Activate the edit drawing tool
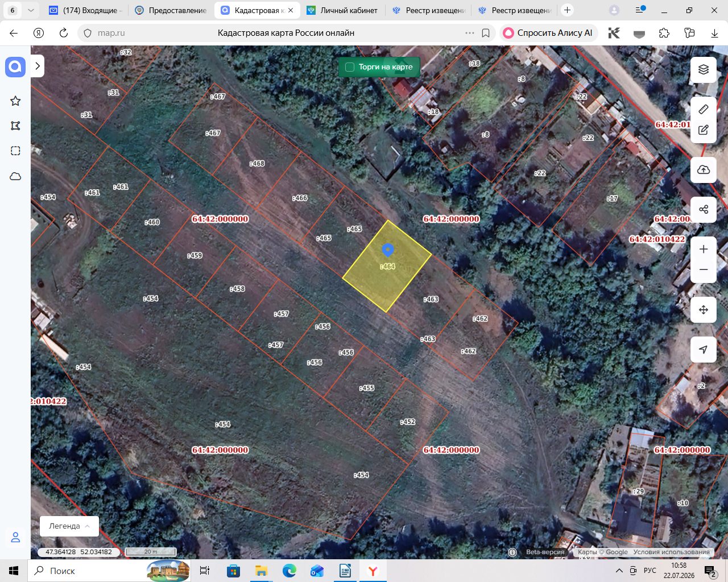The width and height of the screenshot is (728, 582). pyautogui.click(x=704, y=130)
